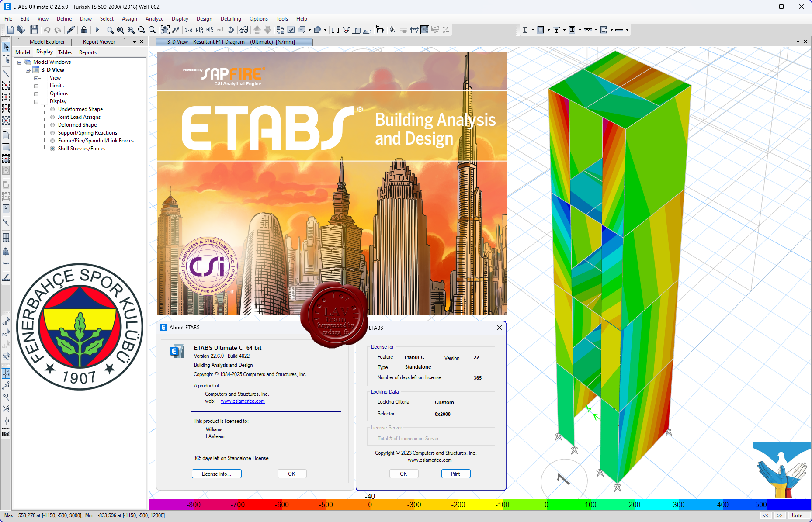Click the Rotate 3D View icon
This screenshot has width=812, height=522.
point(231,30)
